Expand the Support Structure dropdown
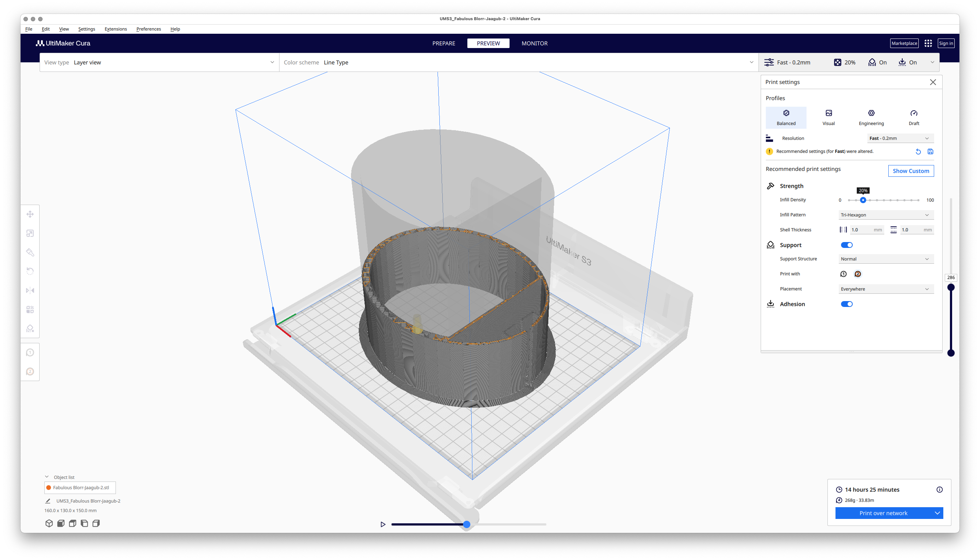 [x=886, y=259]
